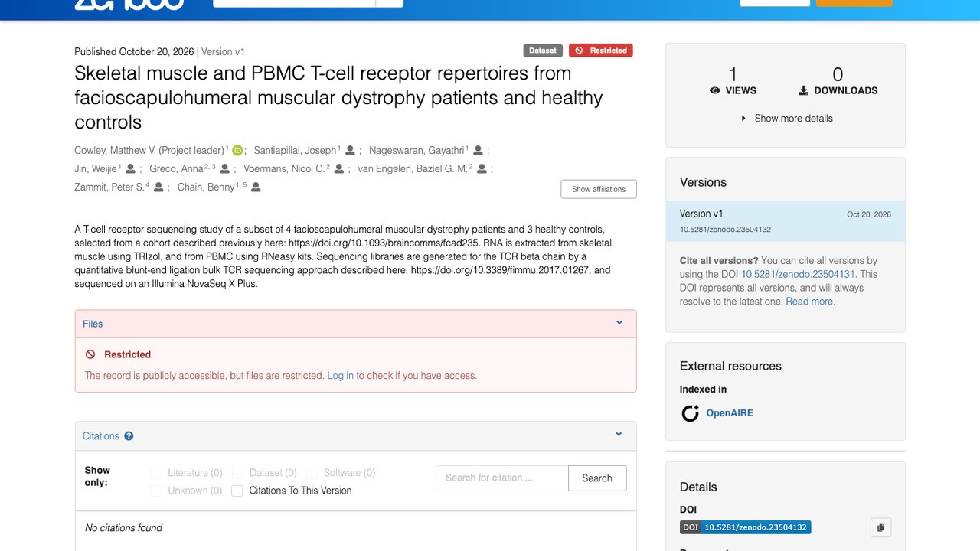This screenshot has width=980, height=551.
Task: Collapse the Files panel chevron
Action: pos(619,323)
